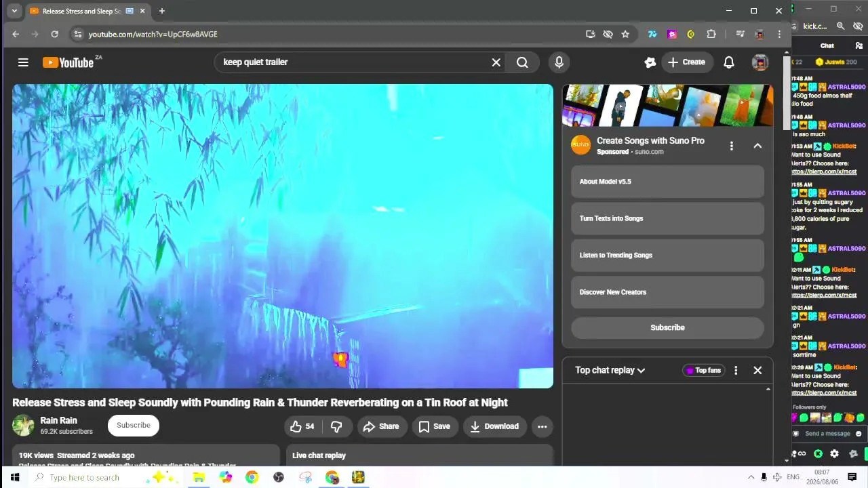
Task: Open chat settings gear in Kick window
Action: click(834, 453)
